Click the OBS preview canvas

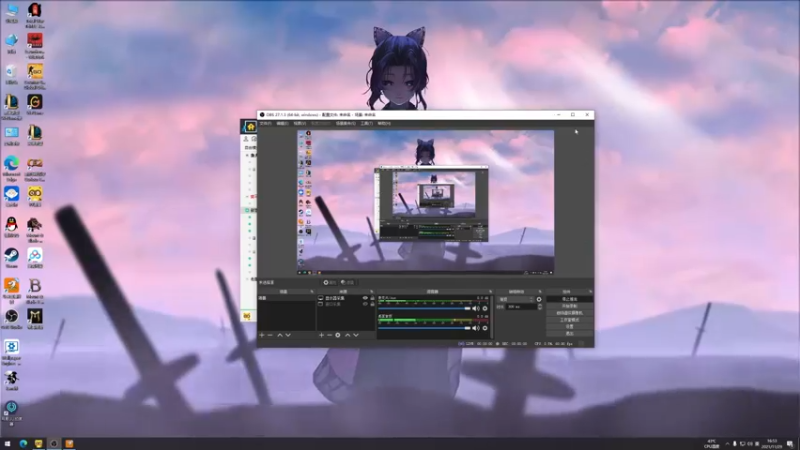(x=426, y=203)
